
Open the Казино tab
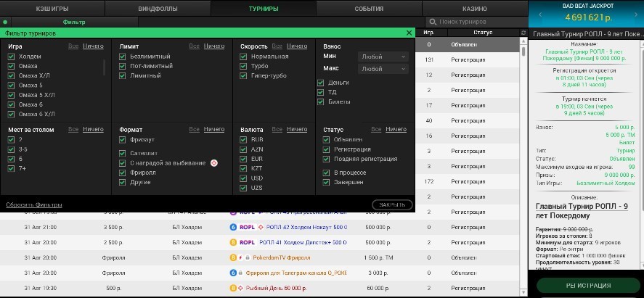474,9
